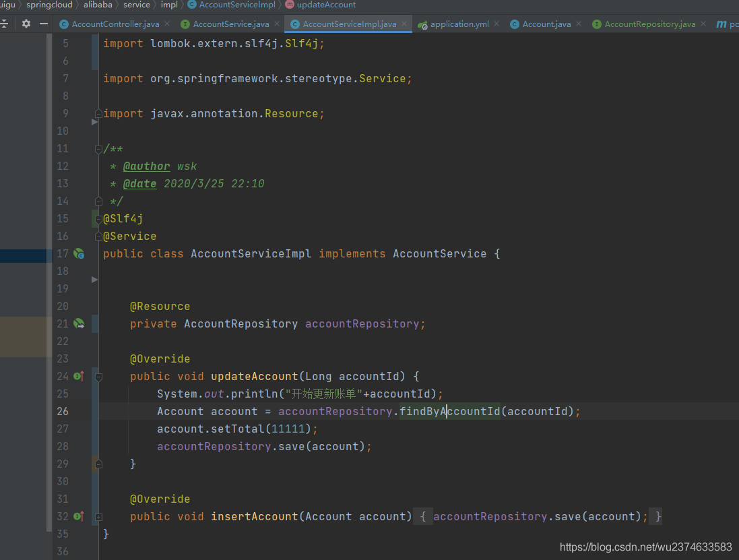Click class icon on AccountController.java tab

click(64, 24)
